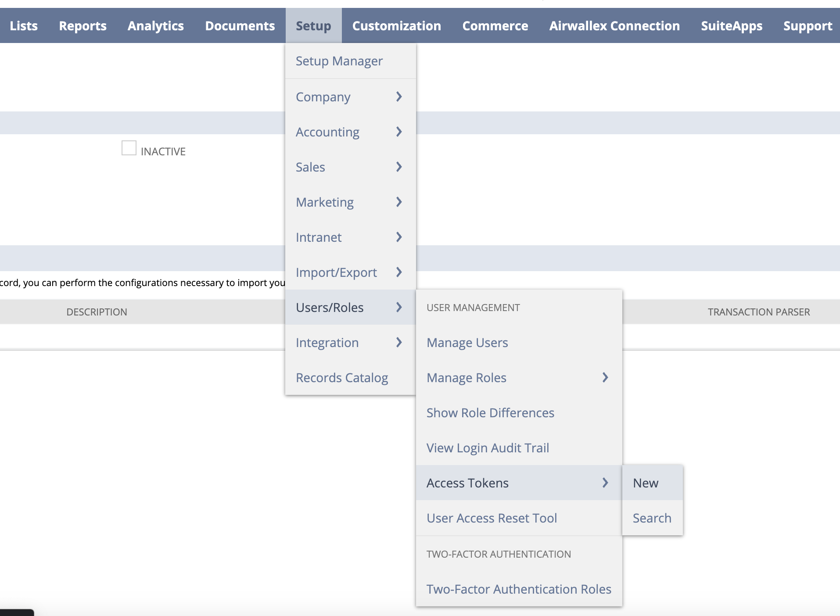Viewport: 840px width, 616px height.
Task: Expand the Accounting submenu chevron
Action: [398, 132]
